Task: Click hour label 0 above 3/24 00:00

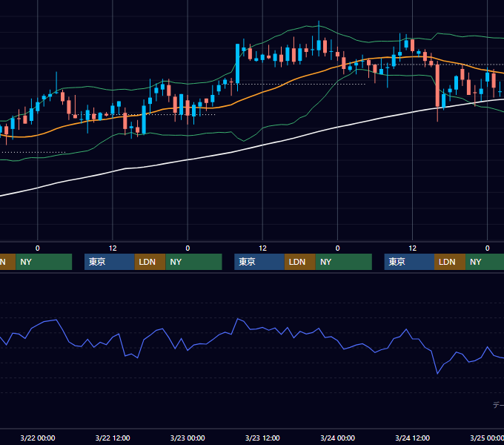Action: pyautogui.click(x=337, y=248)
